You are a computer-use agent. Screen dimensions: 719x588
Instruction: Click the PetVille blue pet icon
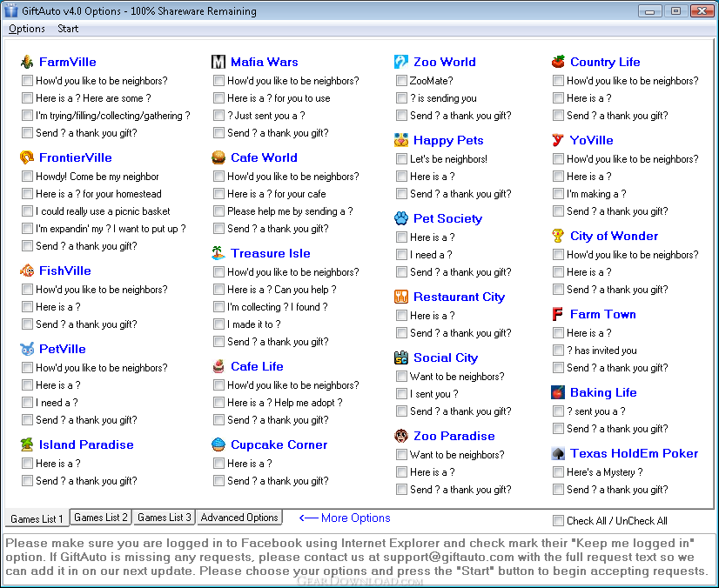point(27,349)
